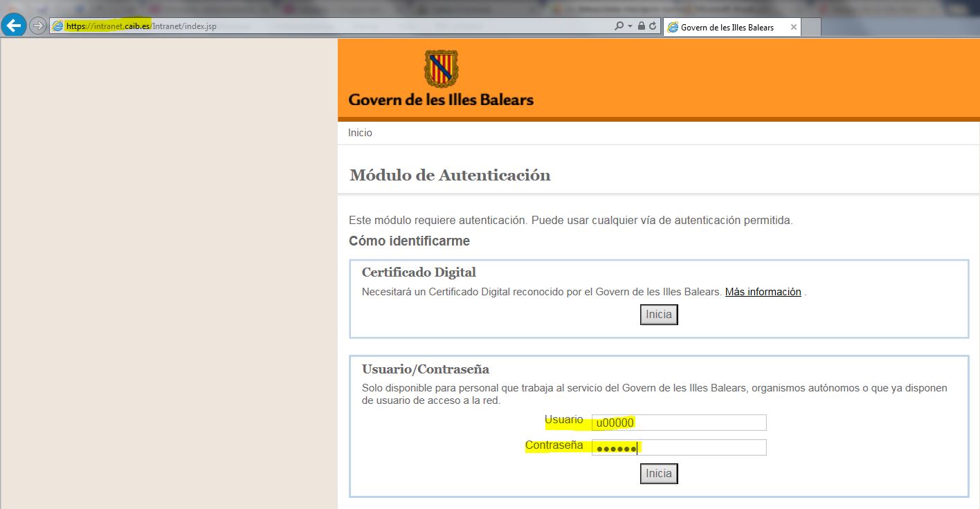
Task: Click the Usuario input field
Action: (679, 423)
